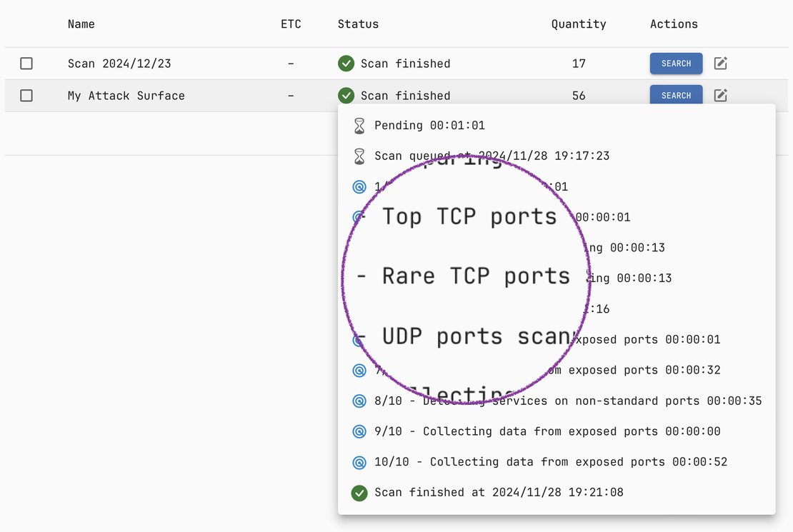Viewport: 793px width, 532px height.
Task: Click the target icon next to the Rare TCP ports step
Action: click(359, 278)
